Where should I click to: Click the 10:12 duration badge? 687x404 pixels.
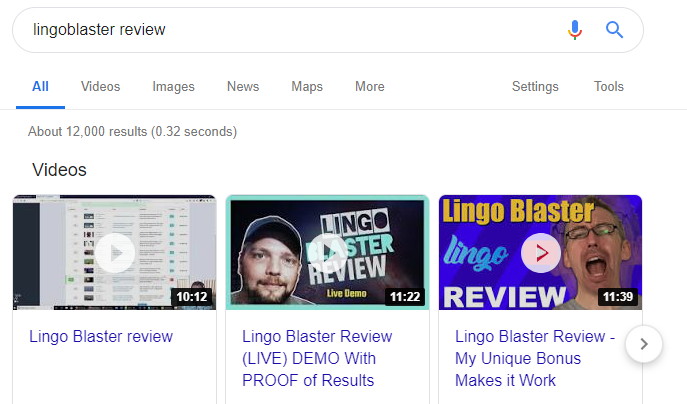(192, 297)
